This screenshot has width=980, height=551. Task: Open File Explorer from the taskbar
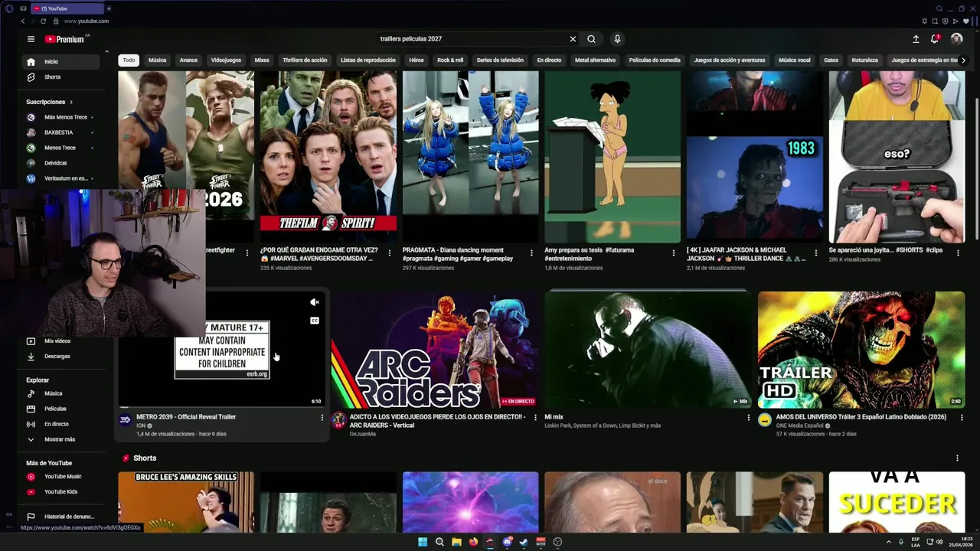coord(456,542)
